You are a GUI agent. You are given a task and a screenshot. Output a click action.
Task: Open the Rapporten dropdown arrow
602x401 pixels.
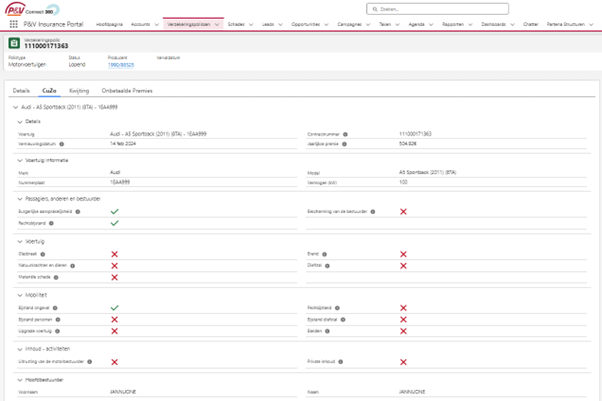[470, 25]
